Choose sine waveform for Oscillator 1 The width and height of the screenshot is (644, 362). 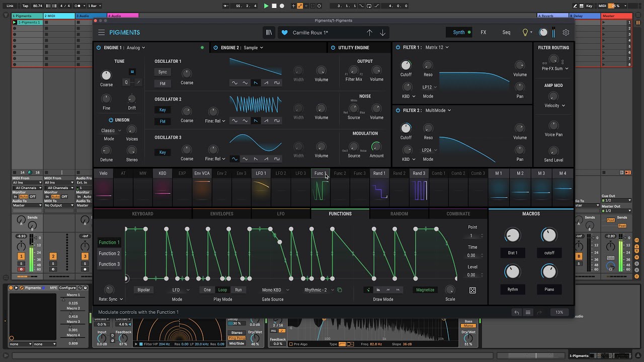coord(234,83)
